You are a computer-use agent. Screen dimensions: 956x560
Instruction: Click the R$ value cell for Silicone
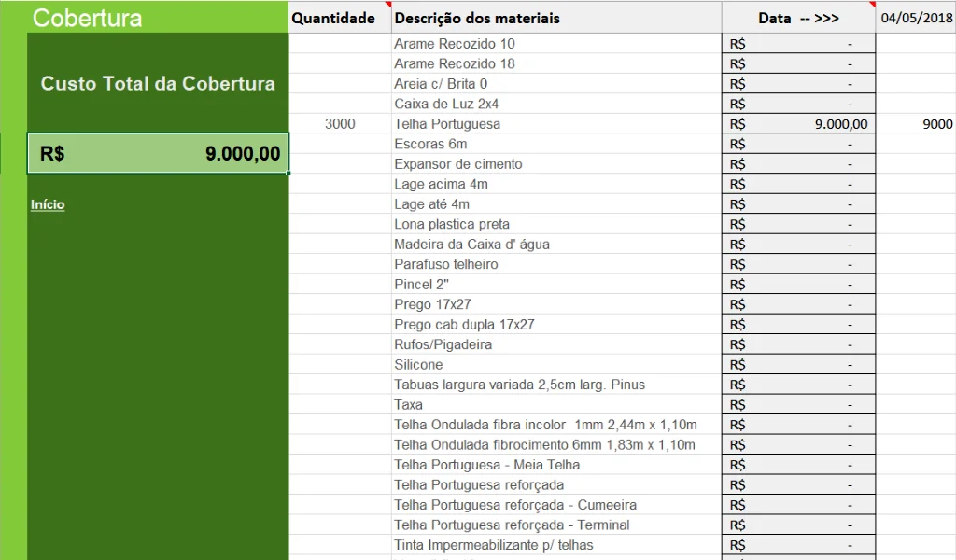pos(799,364)
